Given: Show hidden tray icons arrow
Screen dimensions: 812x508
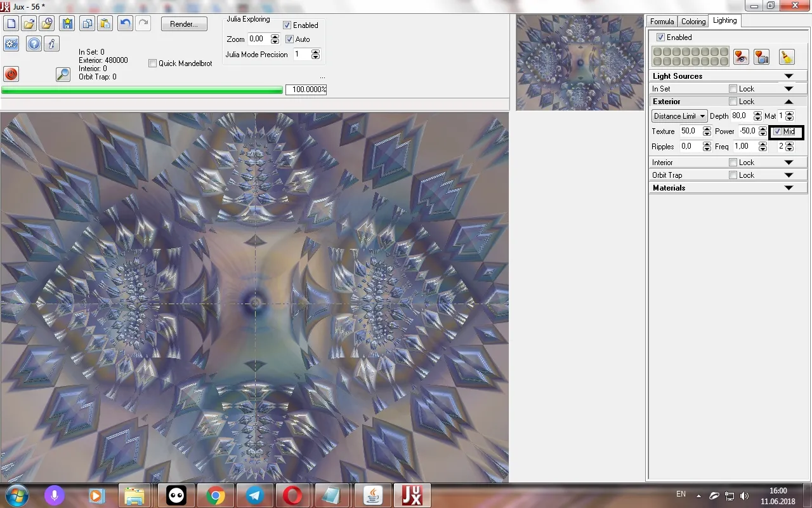Looking at the screenshot, I should 699,496.
